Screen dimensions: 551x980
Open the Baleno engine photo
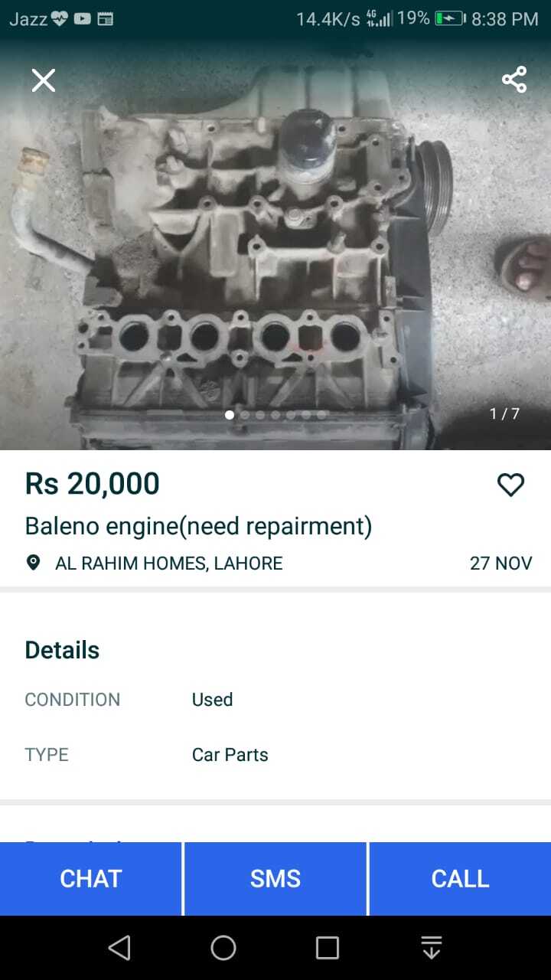click(x=275, y=245)
